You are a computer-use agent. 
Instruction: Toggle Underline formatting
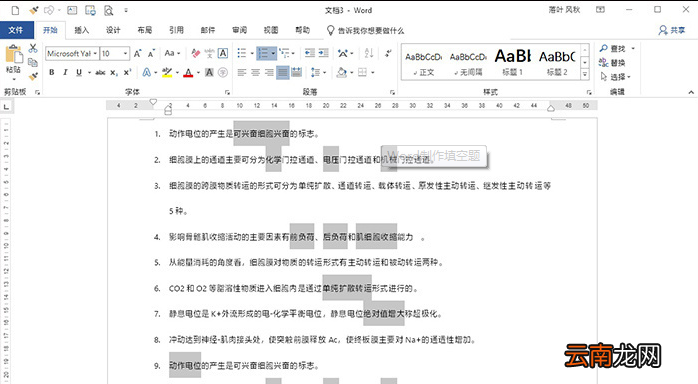click(79, 73)
